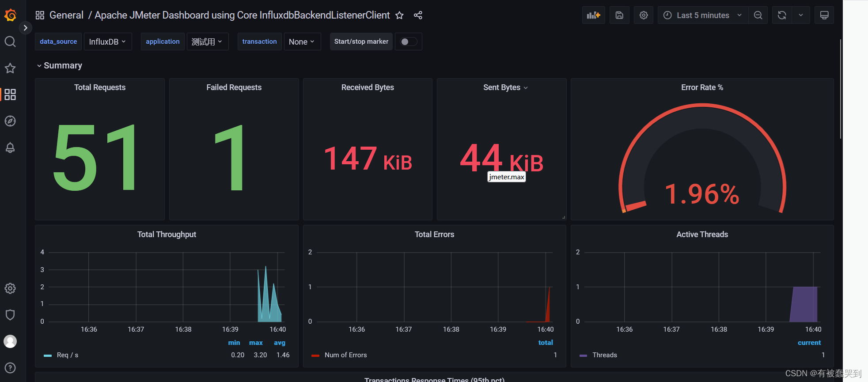
Task: Click Threads purple color swatch
Action: pyautogui.click(x=583, y=356)
